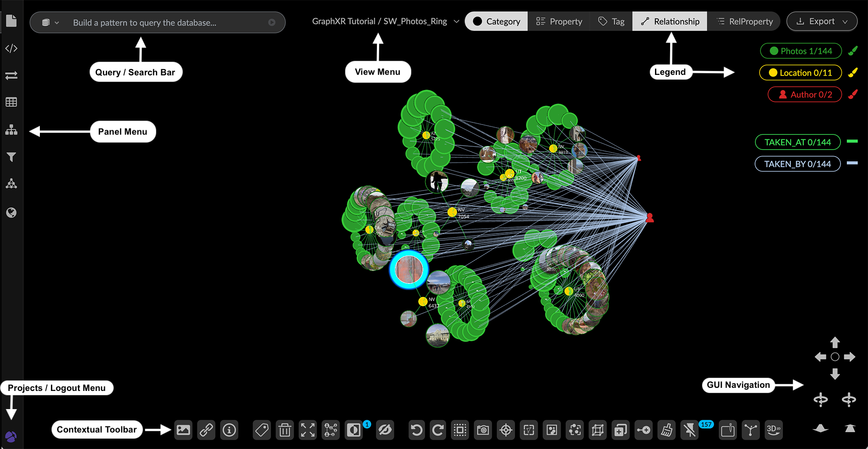
Task: Click the code query panel icon
Action: (x=11, y=48)
